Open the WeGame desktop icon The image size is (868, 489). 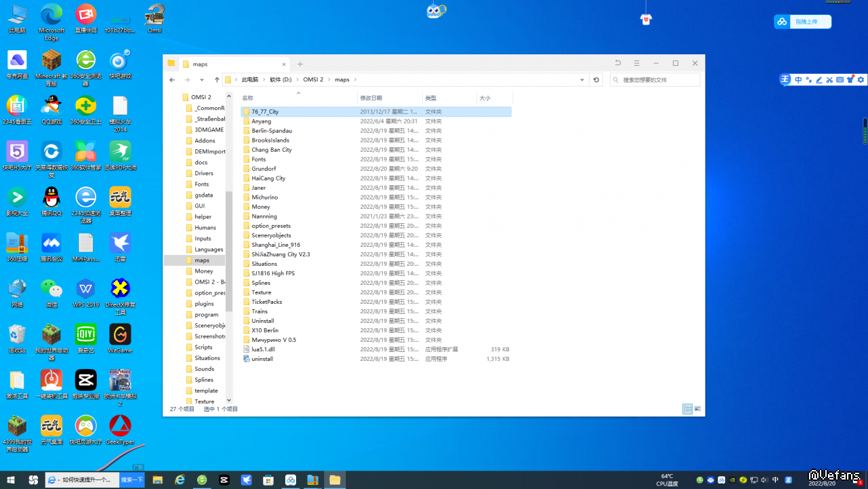(120, 335)
